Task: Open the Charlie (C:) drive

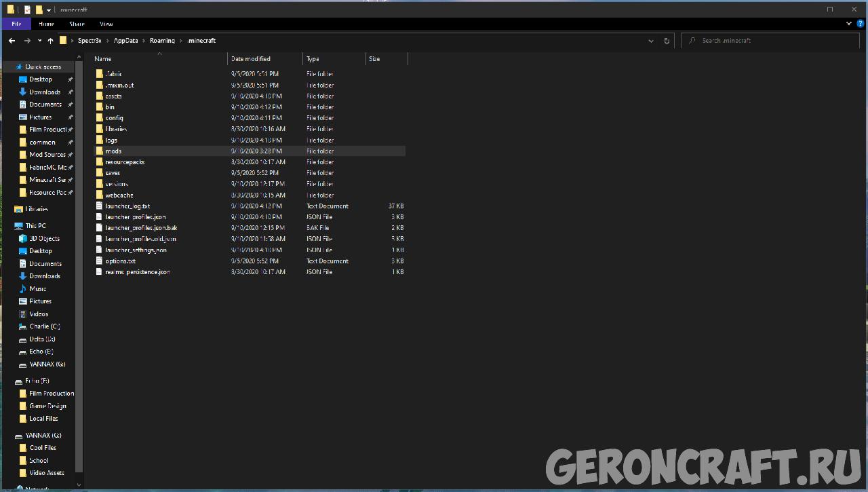Action: 44,327
